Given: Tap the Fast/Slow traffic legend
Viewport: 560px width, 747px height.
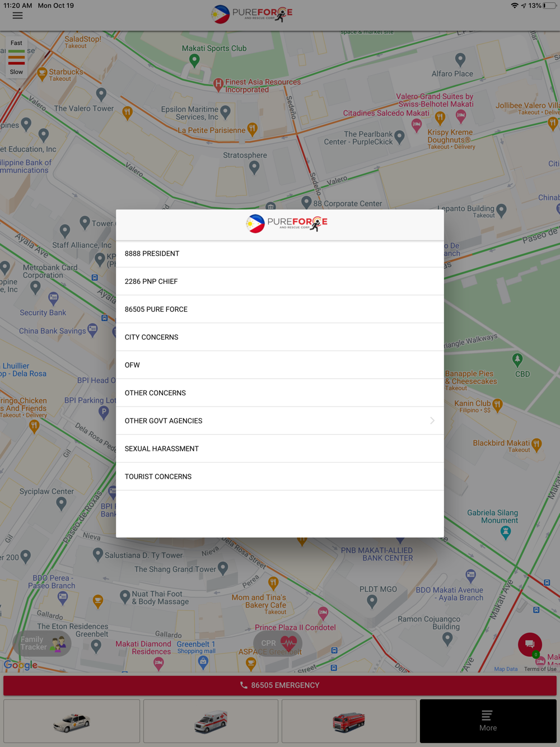Looking at the screenshot, I should [16, 57].
